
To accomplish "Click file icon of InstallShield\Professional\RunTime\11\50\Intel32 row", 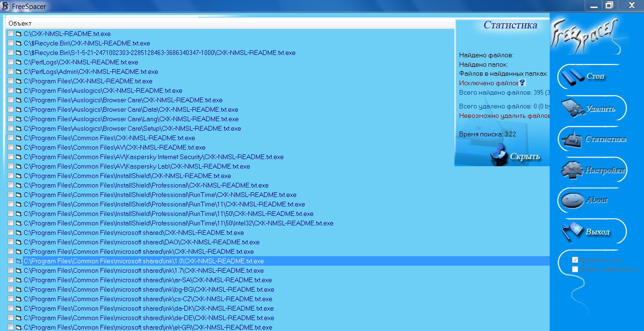I will 18,223.
